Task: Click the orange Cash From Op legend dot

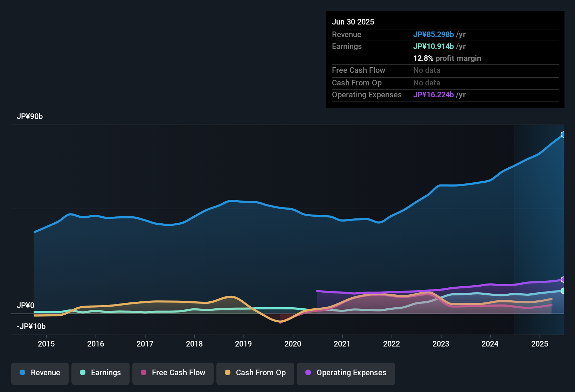Action: pos(228,373)
